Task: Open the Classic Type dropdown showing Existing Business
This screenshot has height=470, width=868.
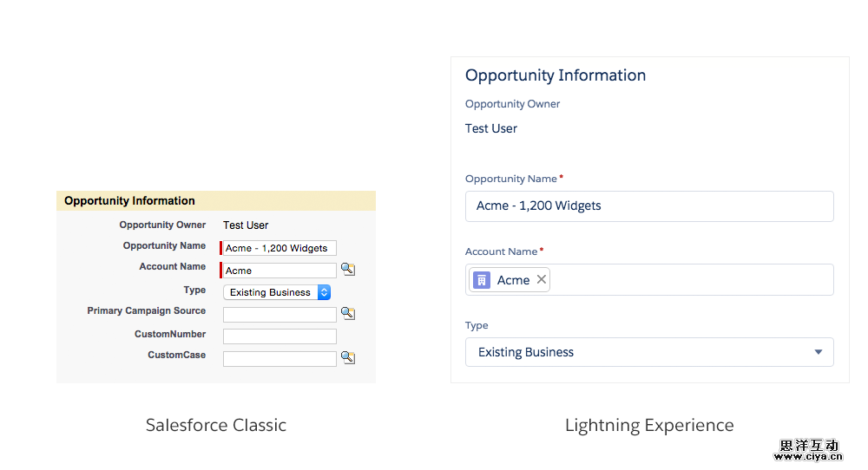Action: pyautogui.click(x=277, y=292)
